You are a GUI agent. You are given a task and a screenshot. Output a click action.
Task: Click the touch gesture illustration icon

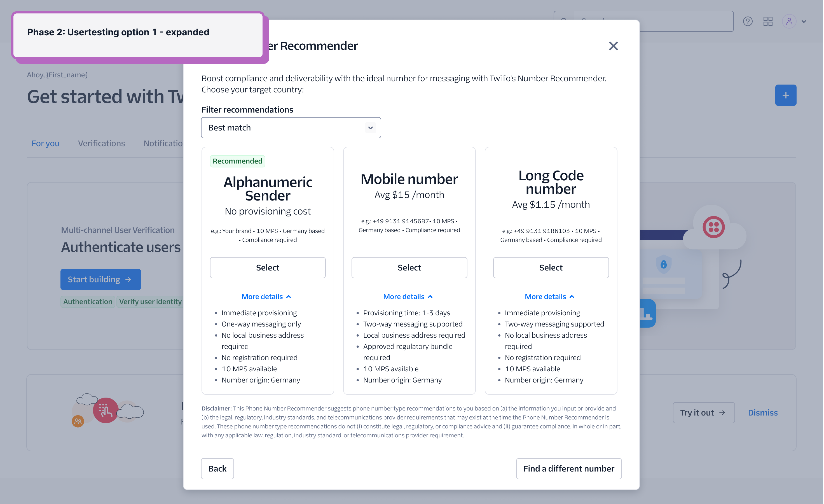coord(106,410)
